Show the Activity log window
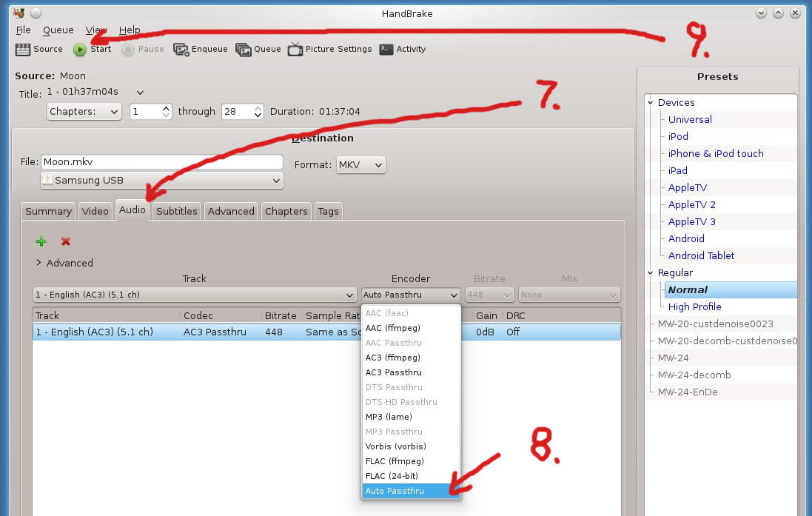 click(403, 49)
